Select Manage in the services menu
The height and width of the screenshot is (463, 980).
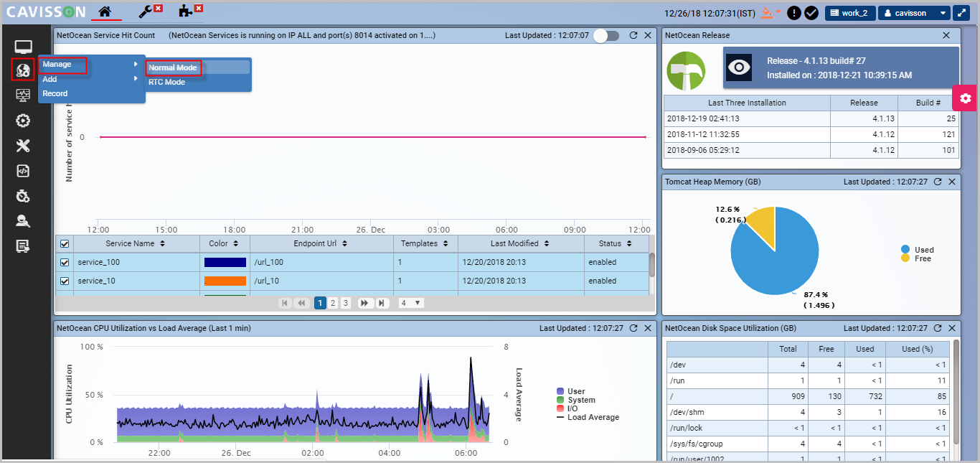pyautogui.click(x=91, y=65)
